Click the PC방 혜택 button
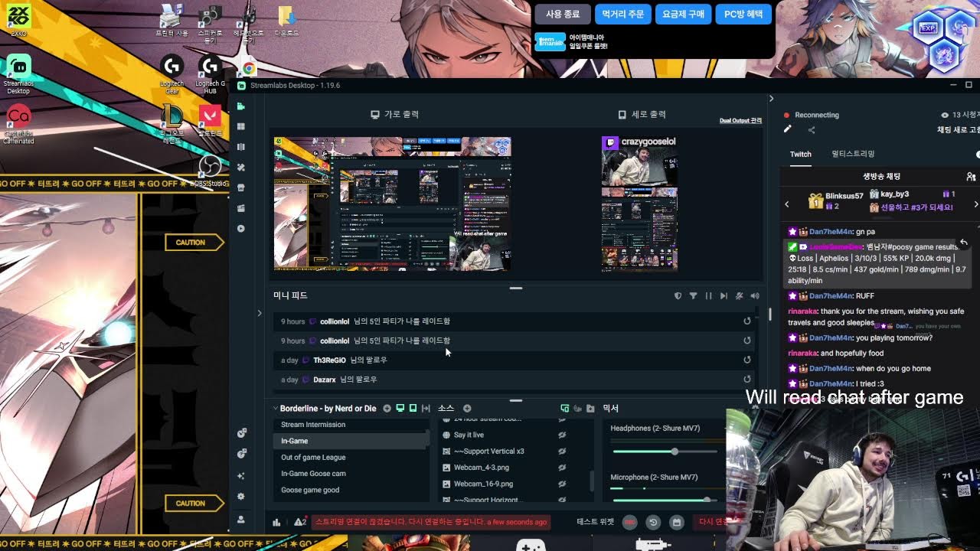980x551 pixels. pyautogui.click(x=743, y=14)
